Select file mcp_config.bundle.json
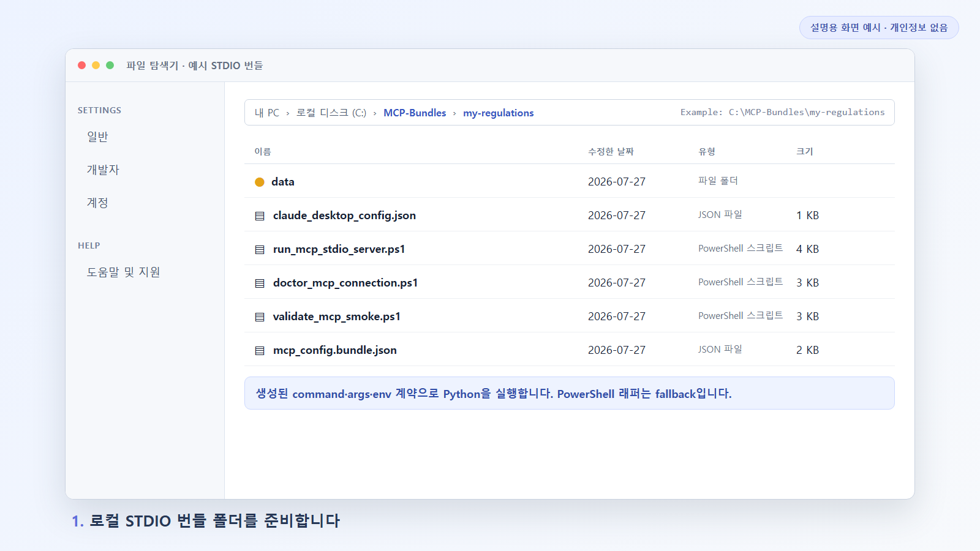This screenshot has width=980, height=551. 335,350
